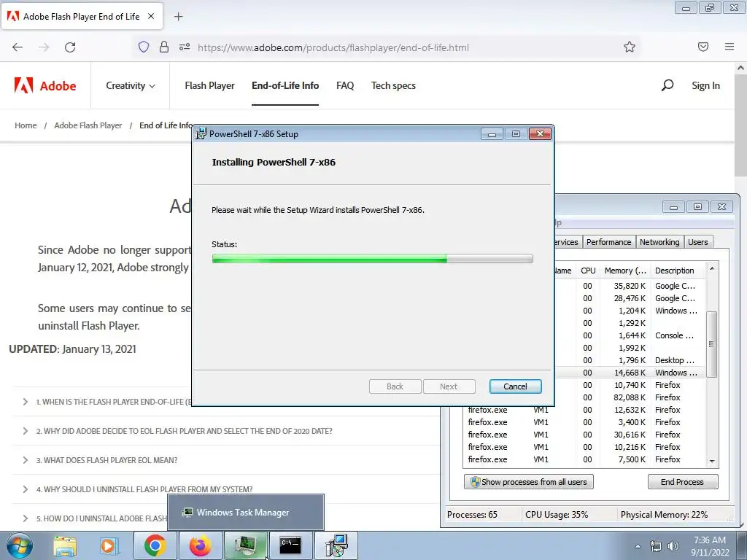
Task: Click the PowerShell installer taskbar icon
Action: pos(336,545)
